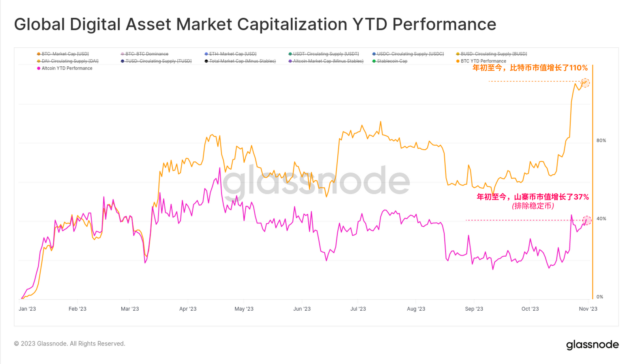The width and height of the screenshot is (632, 364).
Task: Hide the Altcoin YTD Performance line
Action: tap(64, 68)
